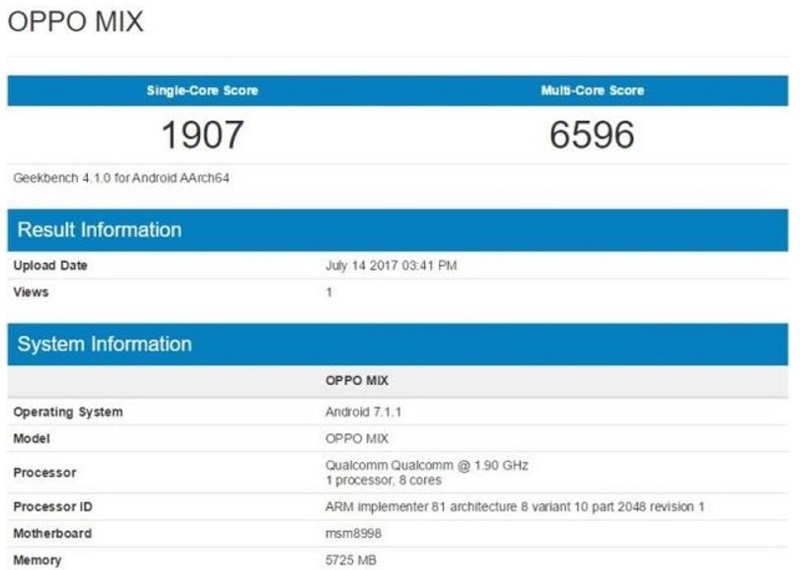Select the Qualcomm Qualcomm @ 1.90 GHz text

click(x=427, y=465)
